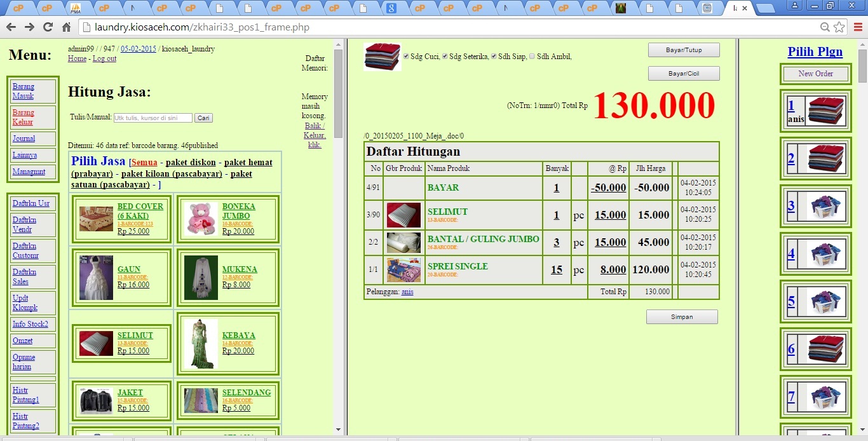This screenshot has height=441, width=868.
Task: Toggle the Sdg Cuci checkbox
Action: point(407,57)
